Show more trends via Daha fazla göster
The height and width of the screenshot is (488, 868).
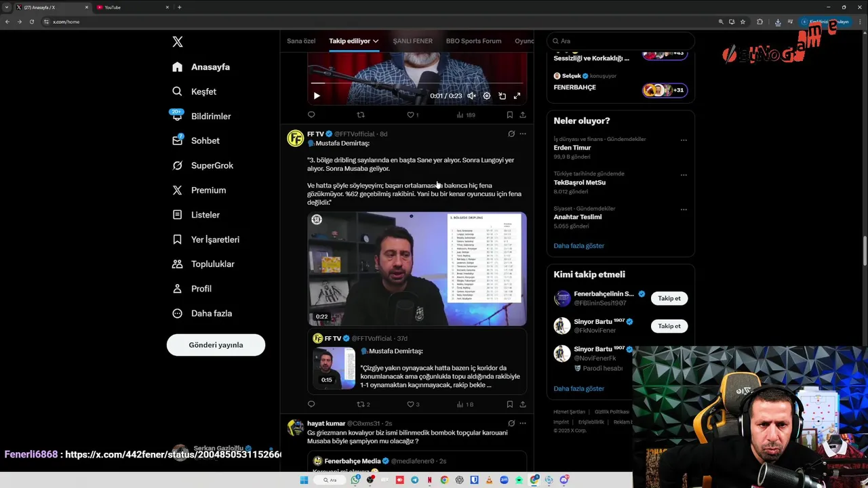pos(578,246)
